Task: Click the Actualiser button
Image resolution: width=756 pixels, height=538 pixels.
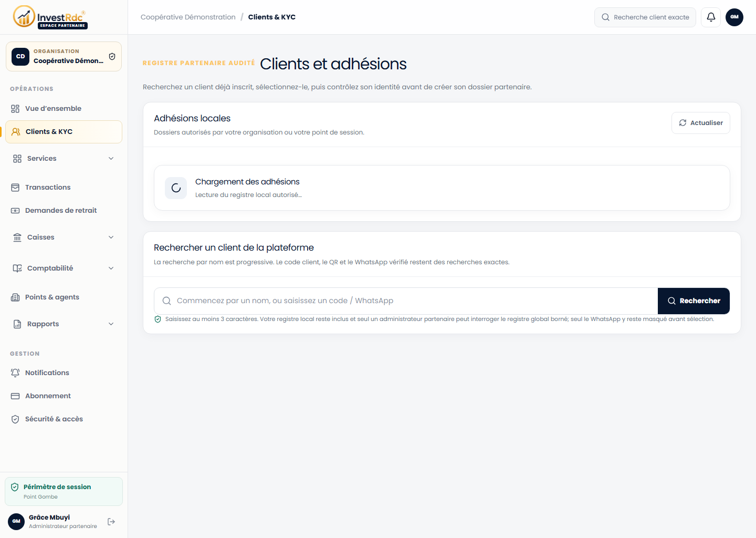Action: pos(701,123)
